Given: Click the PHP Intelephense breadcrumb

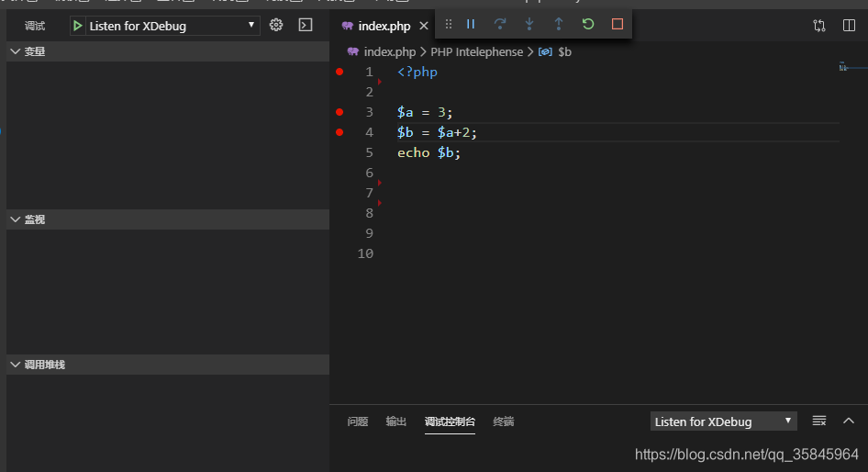Looking at the screenshot, I should (x=476, y=51).
